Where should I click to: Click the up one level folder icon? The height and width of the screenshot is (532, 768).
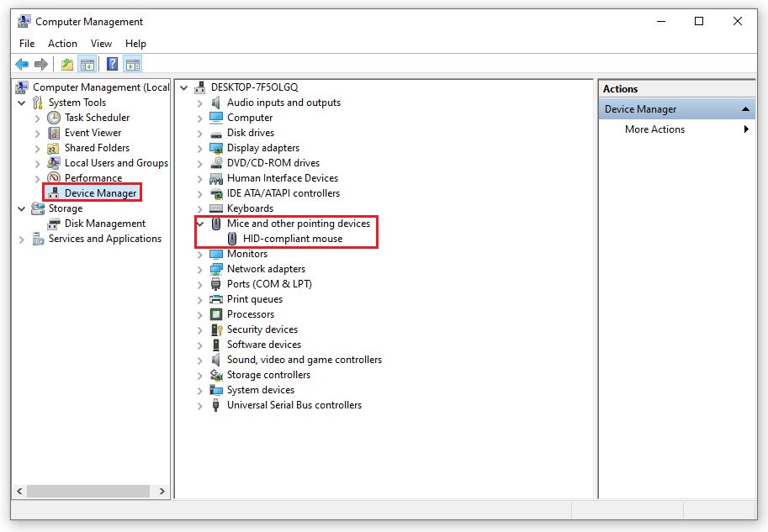(66, 64)
